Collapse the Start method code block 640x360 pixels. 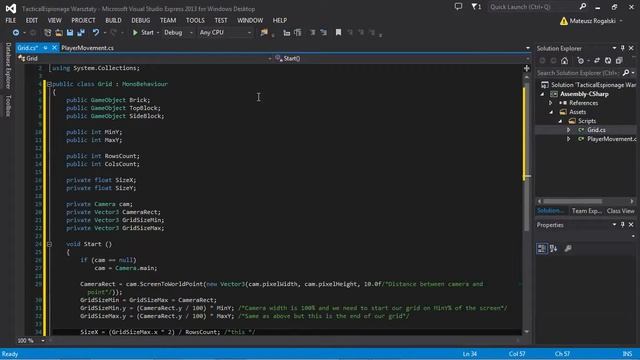click(x=49, y=244)
